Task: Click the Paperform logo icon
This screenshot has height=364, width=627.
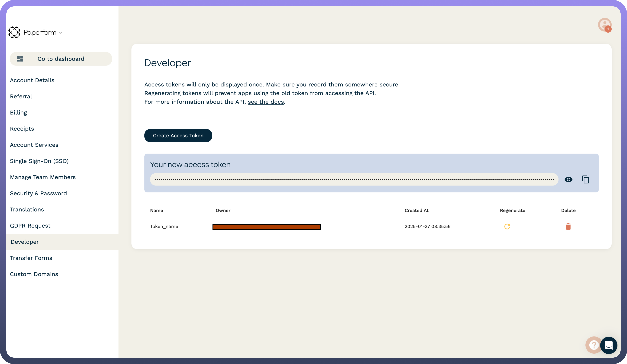Action: click(14, 32)
